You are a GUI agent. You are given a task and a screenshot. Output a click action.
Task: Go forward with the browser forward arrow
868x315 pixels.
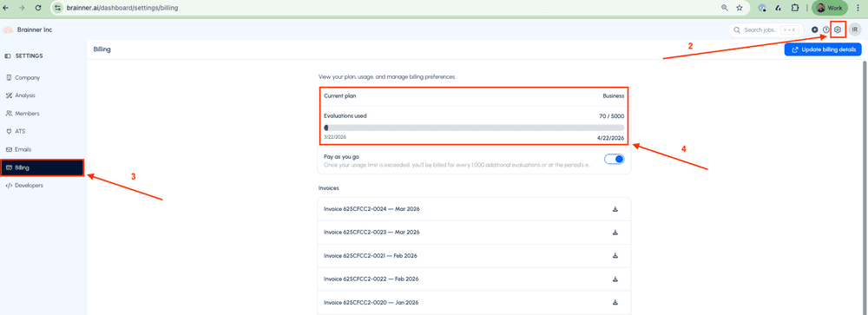[22, 8]
